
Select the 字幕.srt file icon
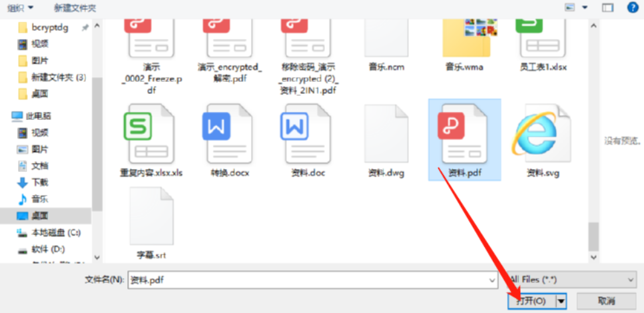pyautogui.click(x=151, y=216)
